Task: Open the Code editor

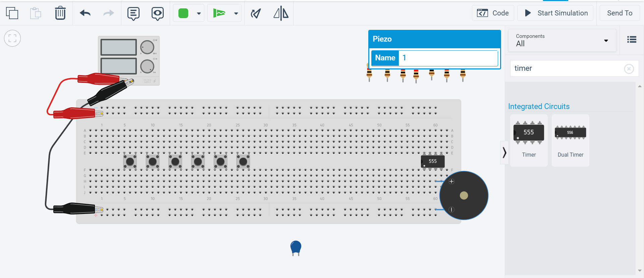Action: (493, 13)
